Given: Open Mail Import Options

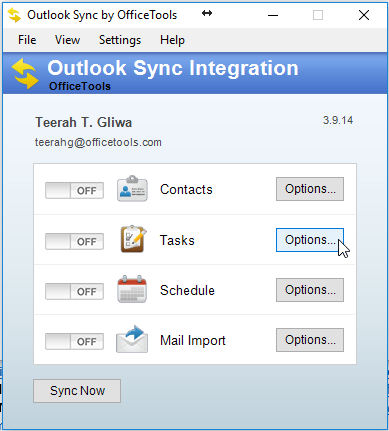Looking at the screenshot, I should coord(310,340).
